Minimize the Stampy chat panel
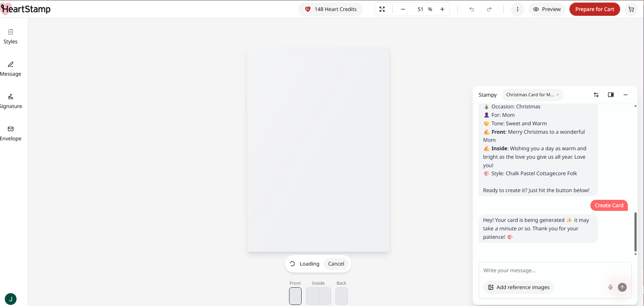Image resolution: width=644 pixels, height=306 pixels. point(626,95)
